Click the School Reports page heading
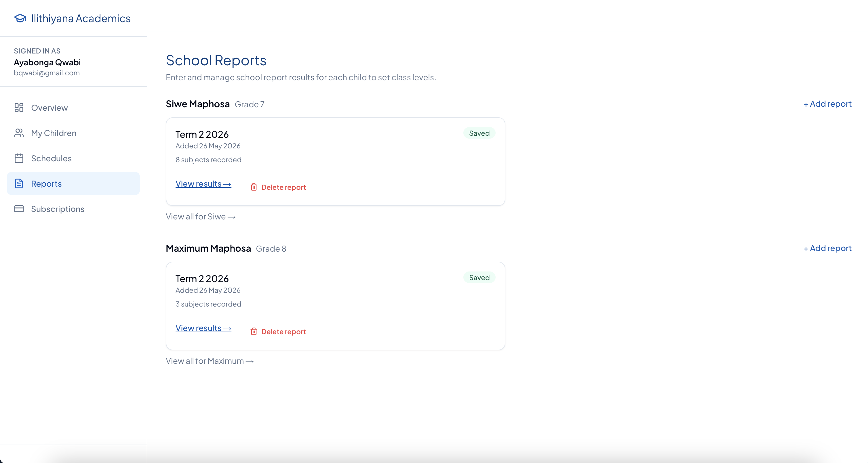This screenshot has width=868, height=463. point(216,60)
